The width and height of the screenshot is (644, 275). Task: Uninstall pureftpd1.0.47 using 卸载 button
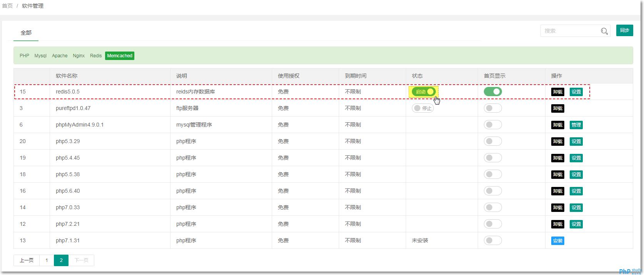click(557, 108)
